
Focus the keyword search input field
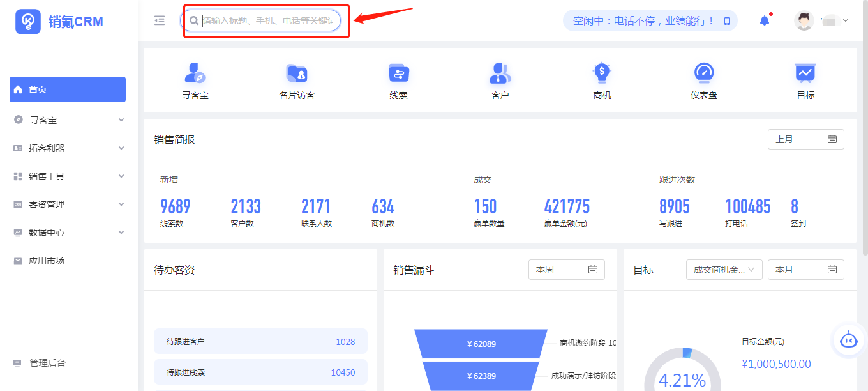click(x=268, y=20)
